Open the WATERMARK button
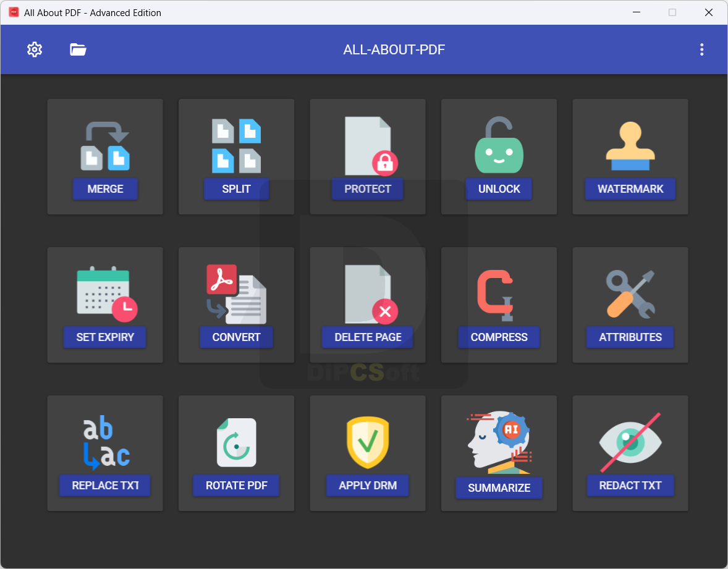The image size is (728, 569). click(630, 189)
